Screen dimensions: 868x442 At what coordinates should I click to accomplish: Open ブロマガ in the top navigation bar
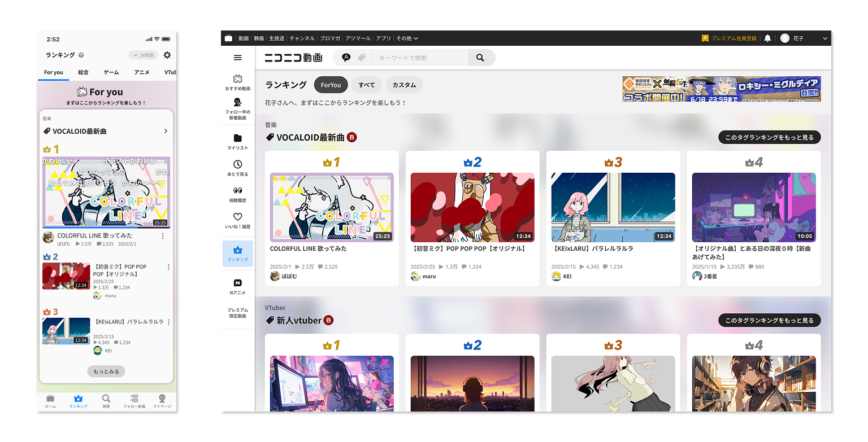point(330,38)
